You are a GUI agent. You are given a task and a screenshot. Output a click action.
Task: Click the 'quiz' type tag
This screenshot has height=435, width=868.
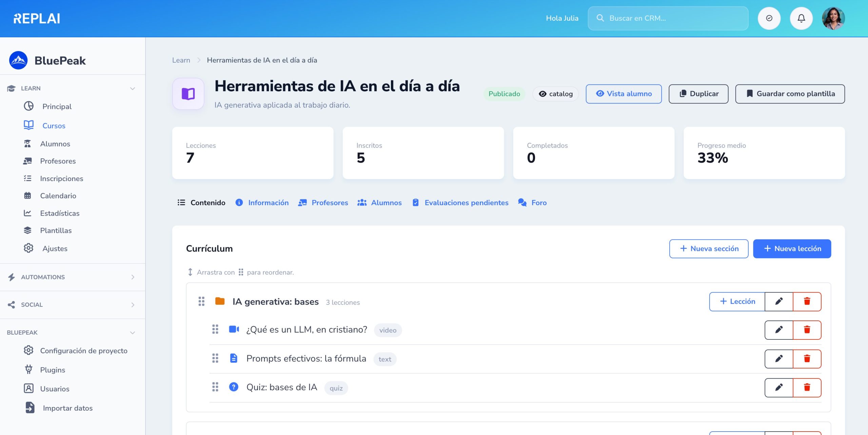(x=336, y=388)
